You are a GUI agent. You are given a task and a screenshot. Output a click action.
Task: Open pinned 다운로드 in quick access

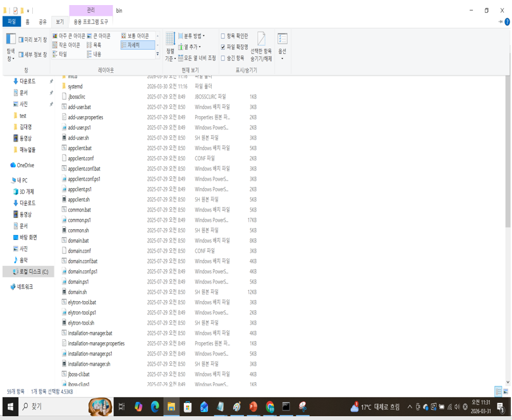(x=27, y=81)
